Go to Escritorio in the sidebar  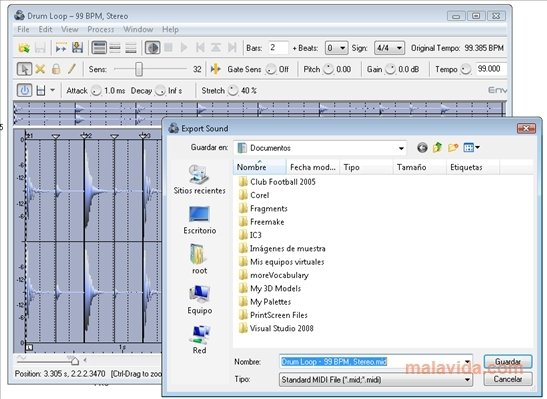200,220
